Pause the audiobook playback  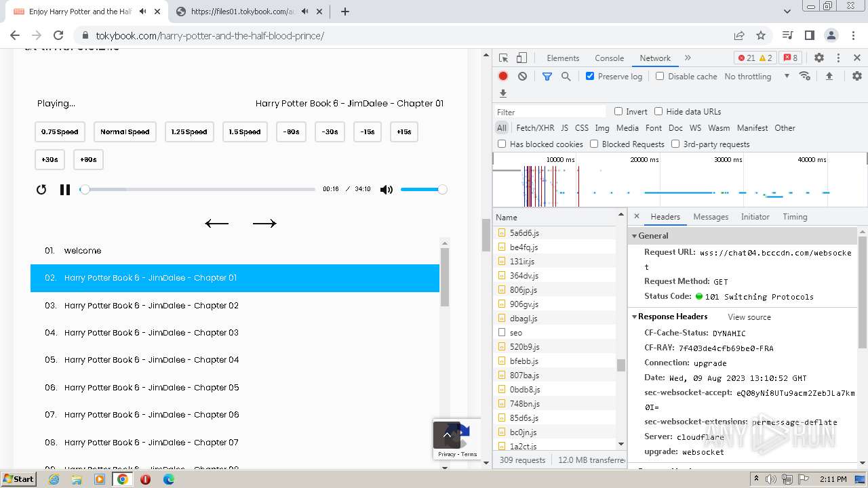tap(65, 190)
